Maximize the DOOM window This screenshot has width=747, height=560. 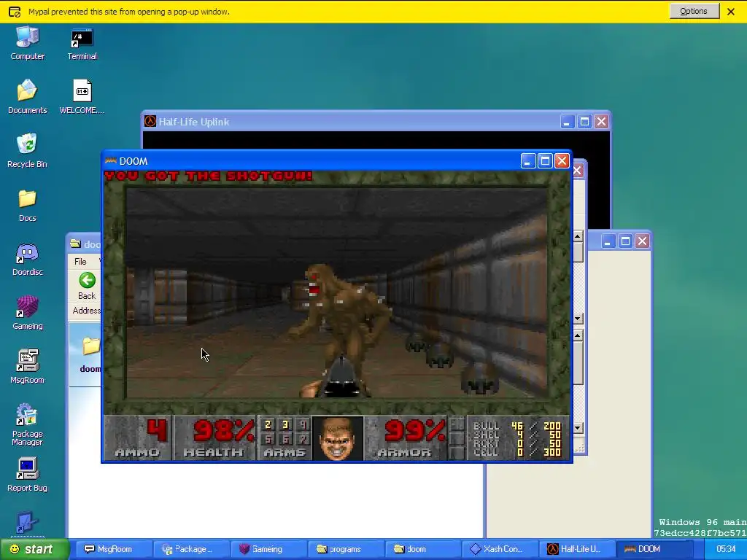[545, 161]
